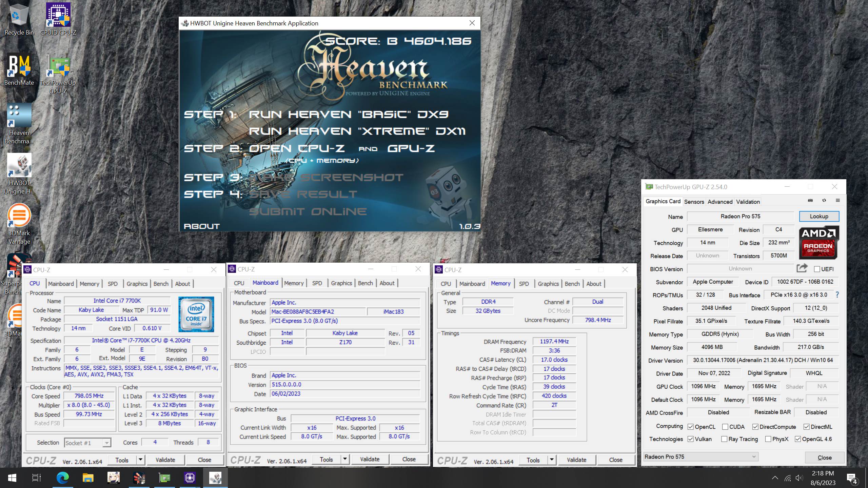Click the GPU-Z refresh icon

tap(824, 200)
